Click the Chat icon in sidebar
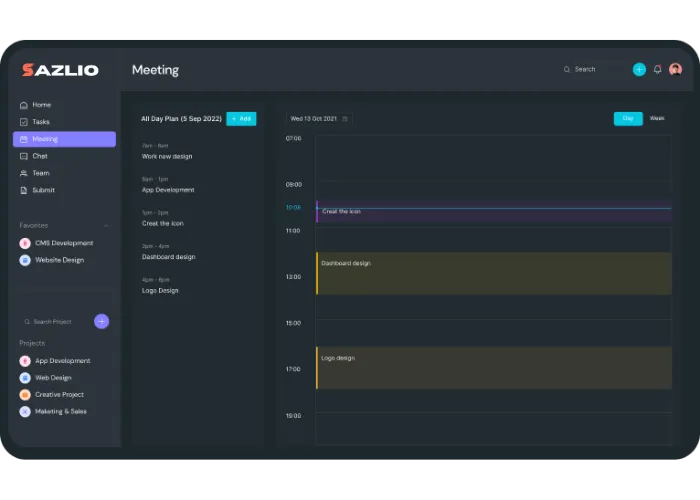 click(24, 156)
